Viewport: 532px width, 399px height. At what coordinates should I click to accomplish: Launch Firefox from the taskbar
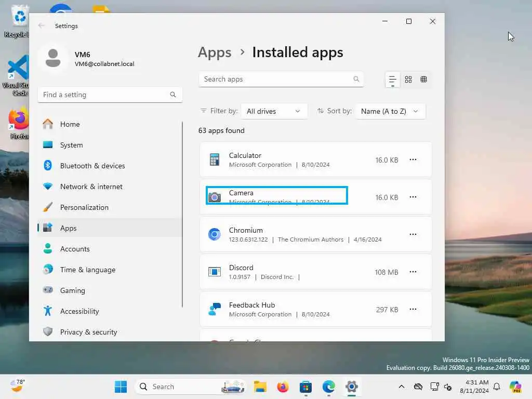pos(283,387)
